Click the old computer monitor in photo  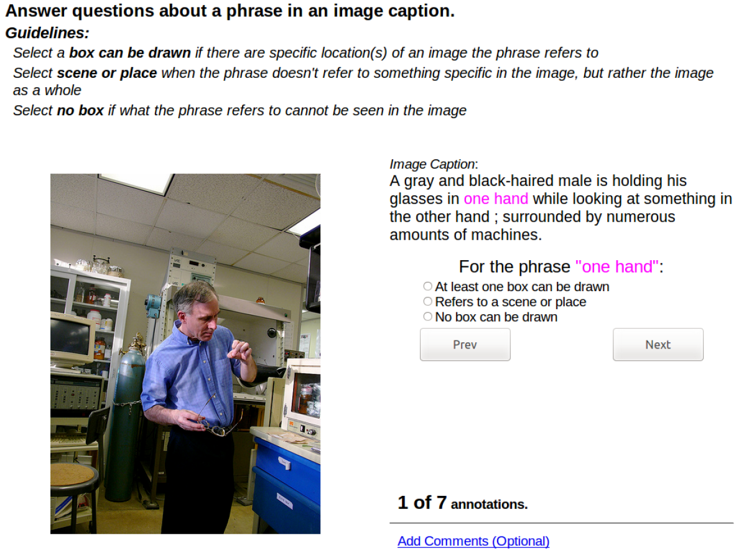click(71, 338)
